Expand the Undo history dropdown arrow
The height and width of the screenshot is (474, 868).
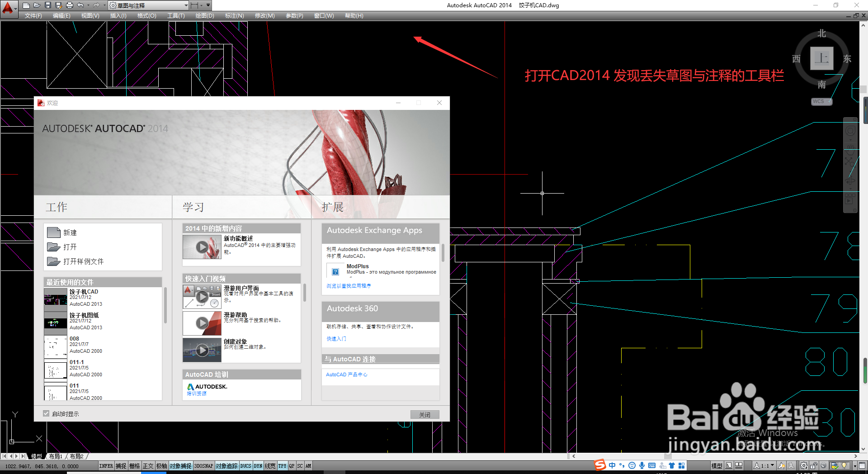coord(88,5)
